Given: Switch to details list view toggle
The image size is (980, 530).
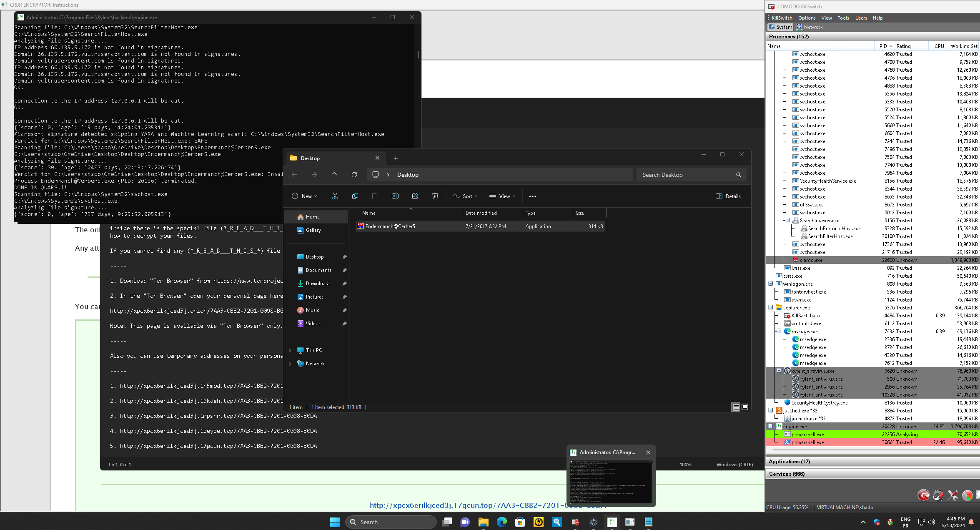Looking at the screenshot, I should coord(736,407).
